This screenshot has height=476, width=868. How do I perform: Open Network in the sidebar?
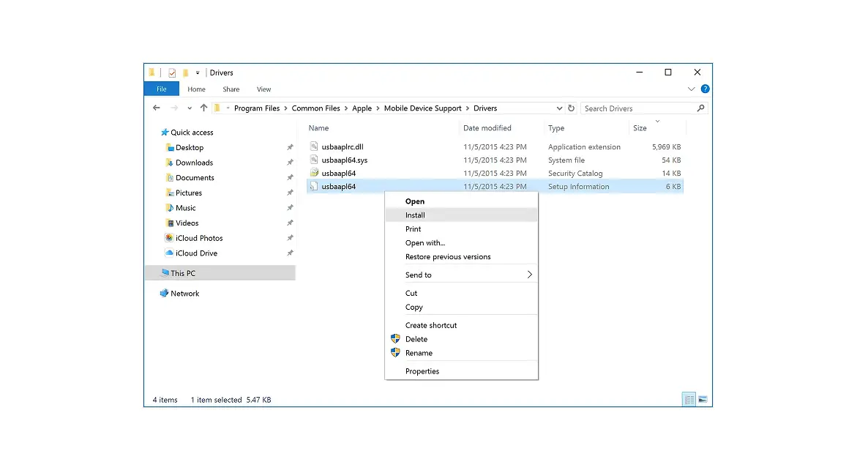pyautogui.click(x=185, y=293)
